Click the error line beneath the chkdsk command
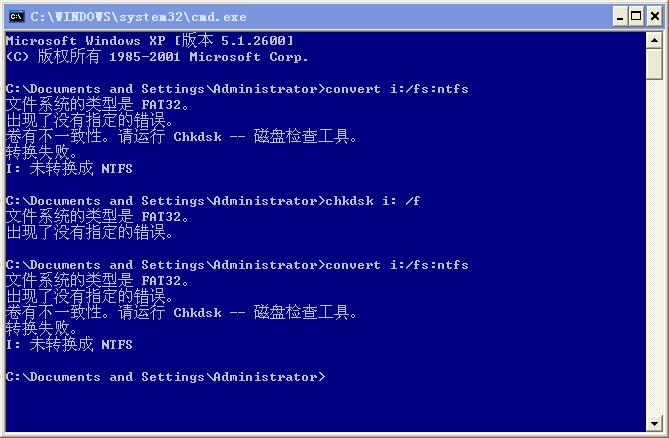 [x=90, y=232]
